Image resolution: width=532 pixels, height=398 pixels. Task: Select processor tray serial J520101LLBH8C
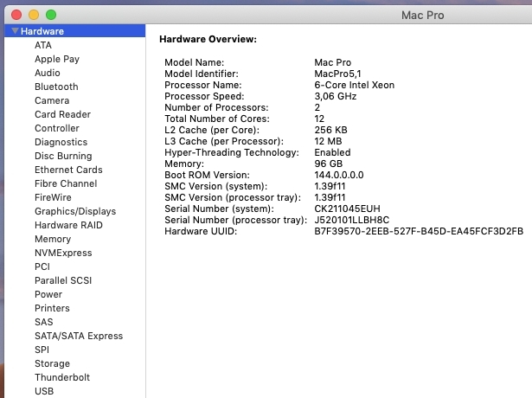click(352, 220)
